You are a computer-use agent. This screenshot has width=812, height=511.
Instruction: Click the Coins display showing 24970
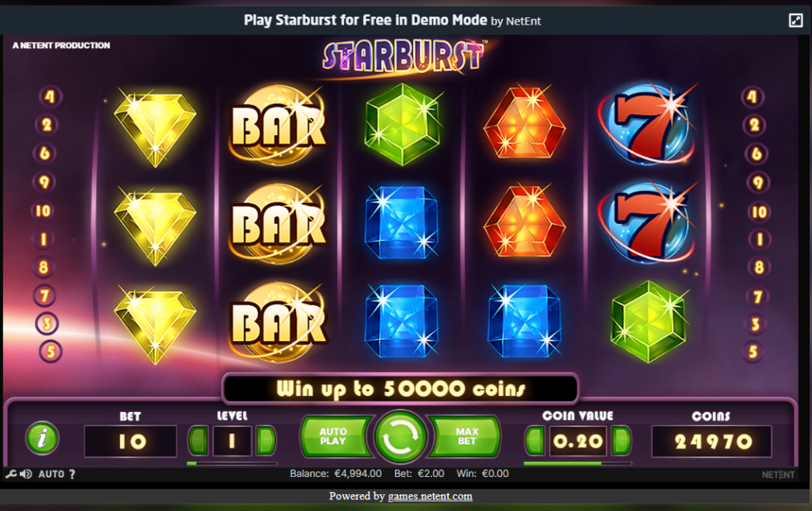(711, 441)
